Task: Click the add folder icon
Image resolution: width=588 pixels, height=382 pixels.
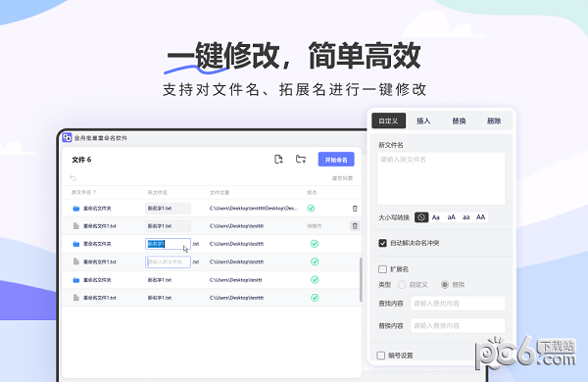Action: (301, 160)
